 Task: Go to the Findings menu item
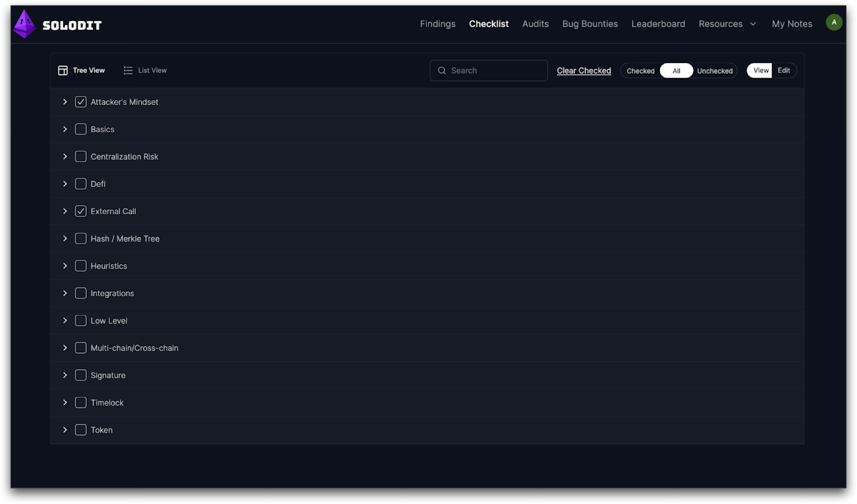(x=437, y=24)
